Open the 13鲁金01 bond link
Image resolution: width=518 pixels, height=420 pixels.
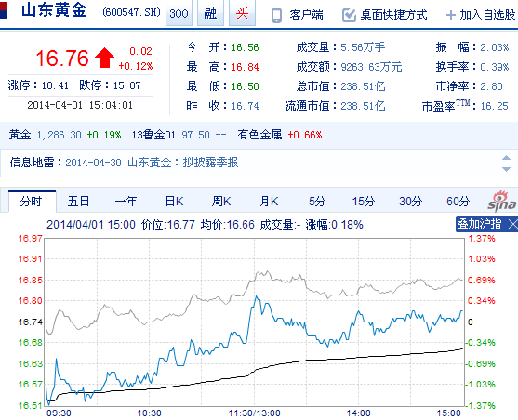click(x=153, y=135)
